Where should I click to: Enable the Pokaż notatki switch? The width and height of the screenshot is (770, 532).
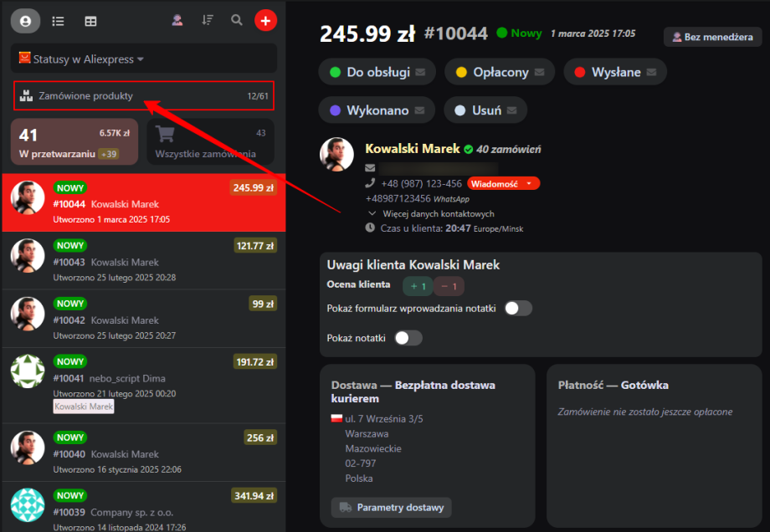(408, 338)
